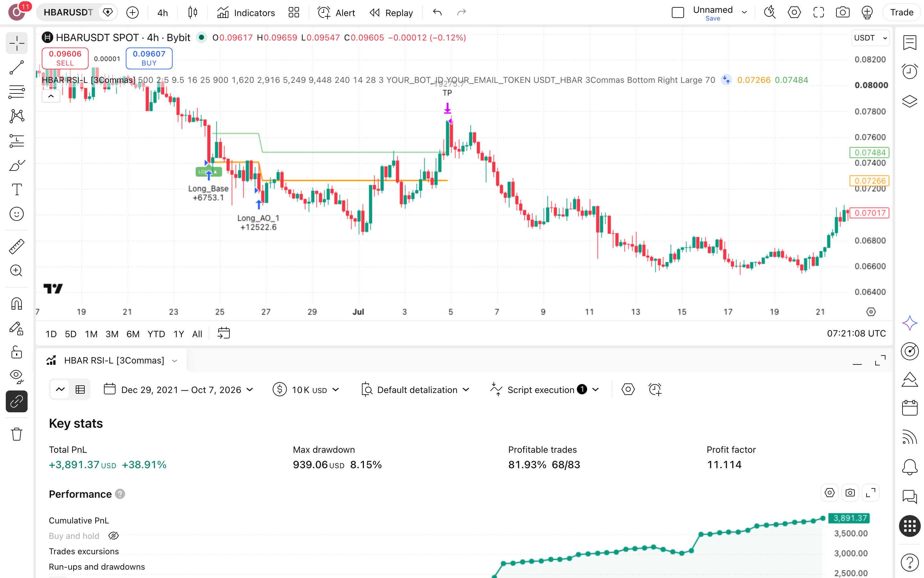Select the brush drawing tool
924x578 pixels.
pyautogui.click(x=16, y=165)
